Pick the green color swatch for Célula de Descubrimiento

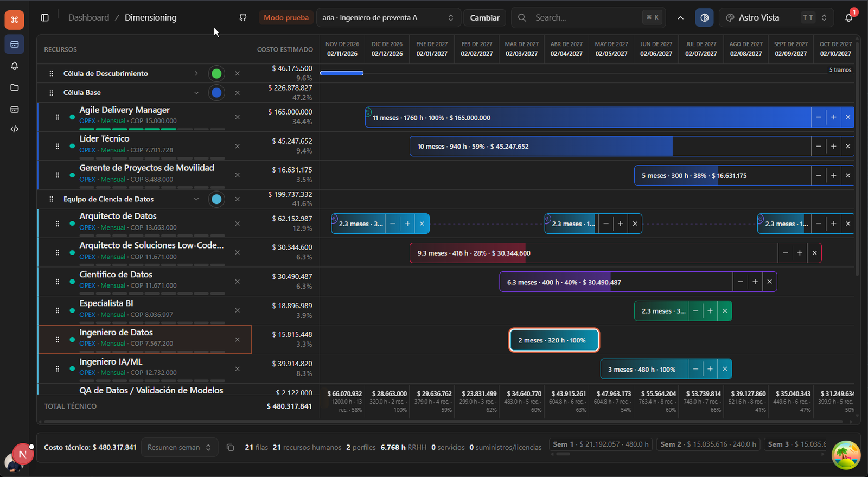click(216, 73)
